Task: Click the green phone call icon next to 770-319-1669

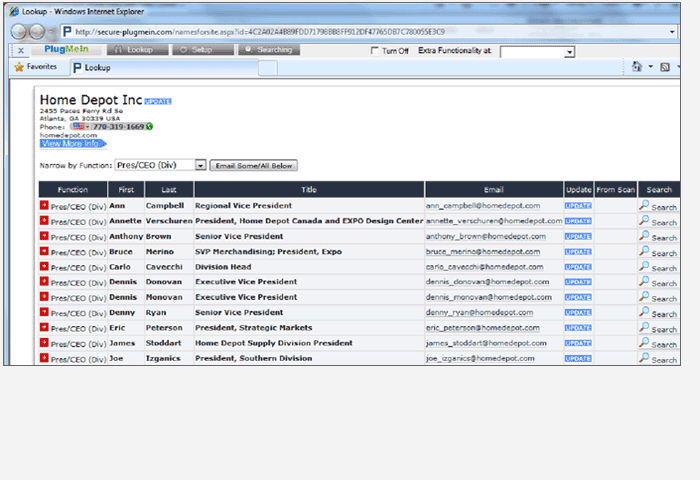Action: [x=150, y=127]
